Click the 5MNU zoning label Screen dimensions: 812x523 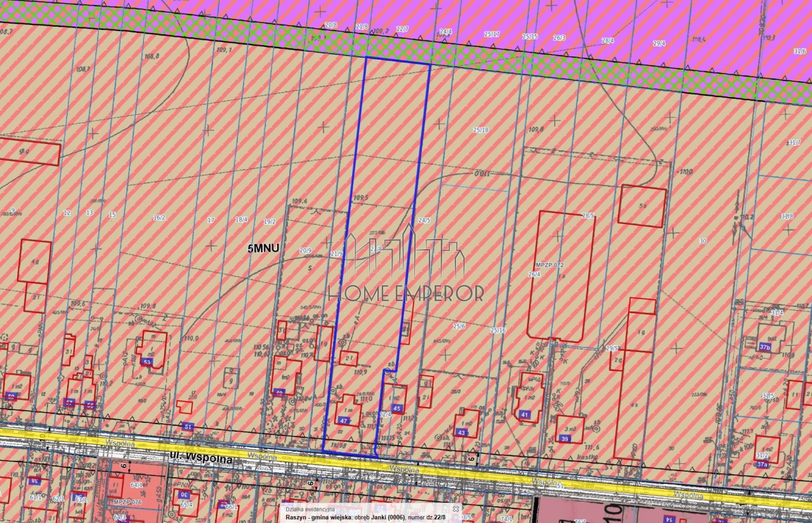(x=263, y=249)
